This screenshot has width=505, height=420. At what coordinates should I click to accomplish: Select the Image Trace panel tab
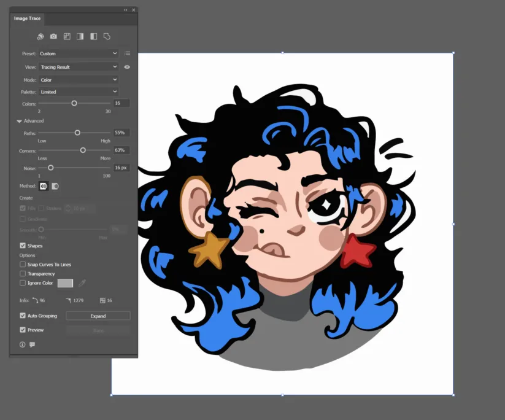coord(28,18)
